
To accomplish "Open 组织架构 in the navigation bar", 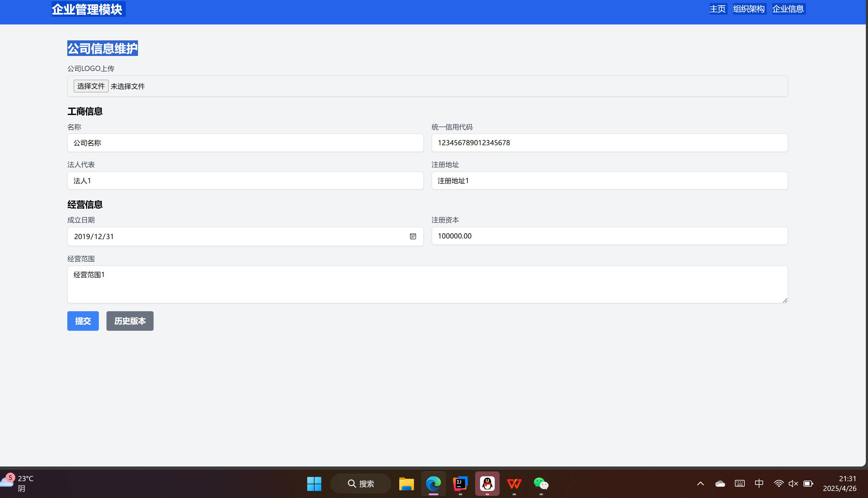I will [749, 9].
